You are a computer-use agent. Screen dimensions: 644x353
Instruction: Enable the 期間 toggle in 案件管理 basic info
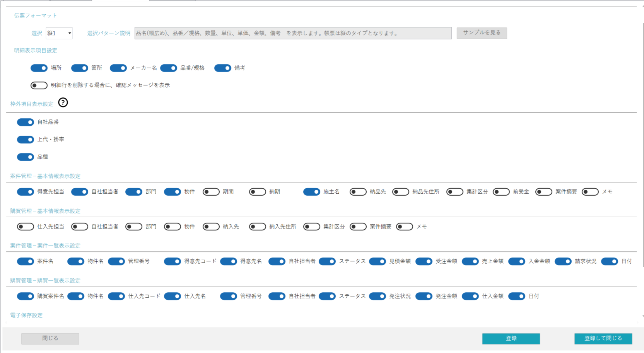211,192
